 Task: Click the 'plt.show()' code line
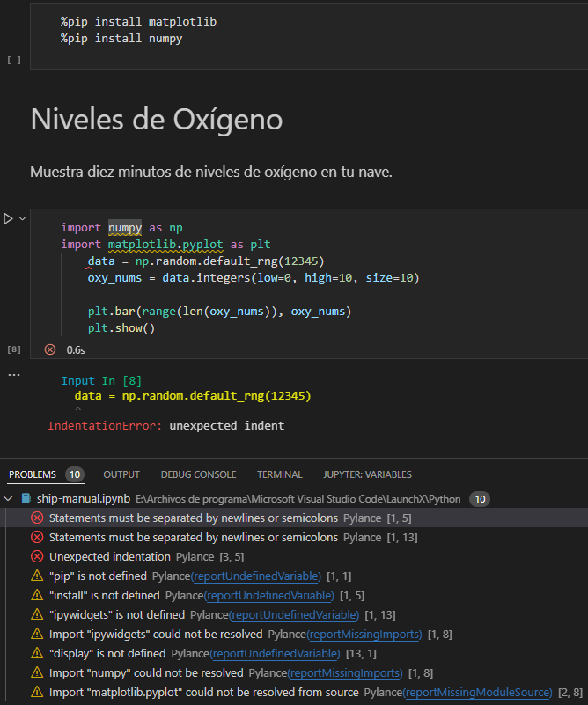coord(121,327)
